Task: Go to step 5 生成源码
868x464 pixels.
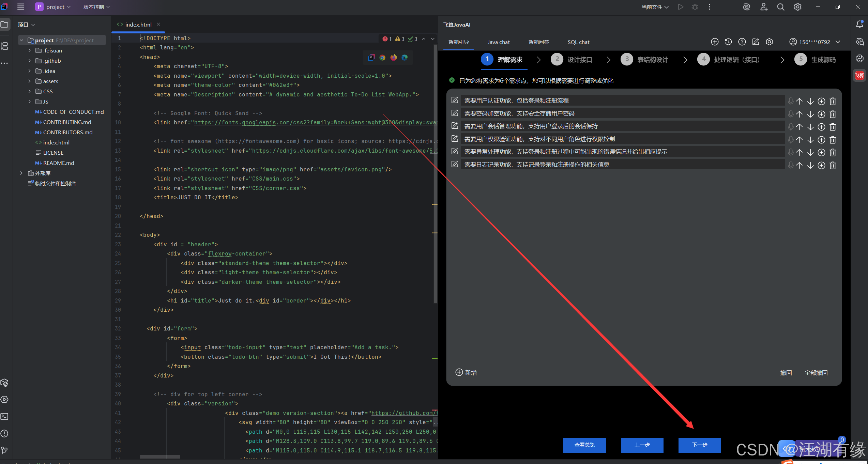Action: [815, 60]
